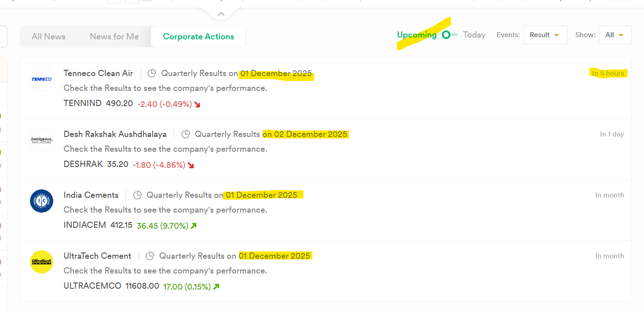
Task: Open the UltraTech Cement company name
Action: pyautogui.click(x=97, y=256)
